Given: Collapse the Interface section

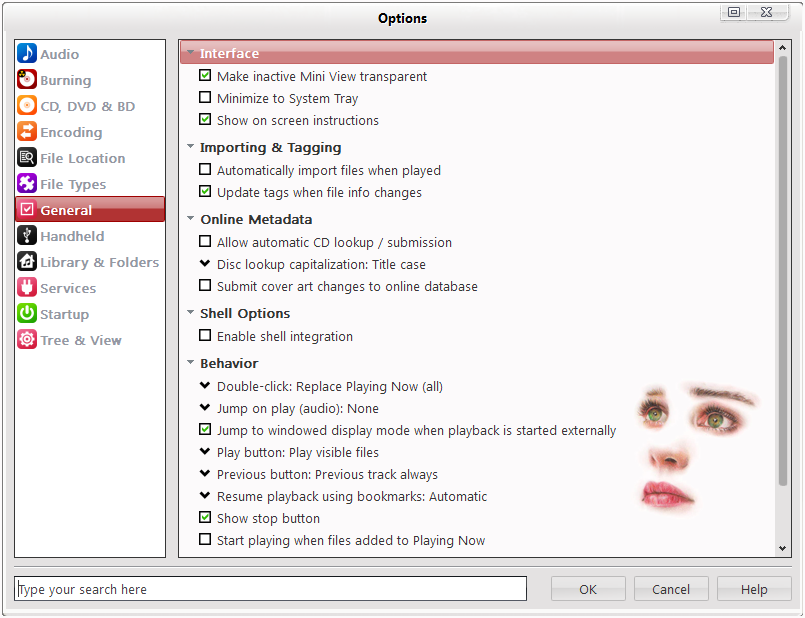Looking at the screenshot, I should 190,52.
